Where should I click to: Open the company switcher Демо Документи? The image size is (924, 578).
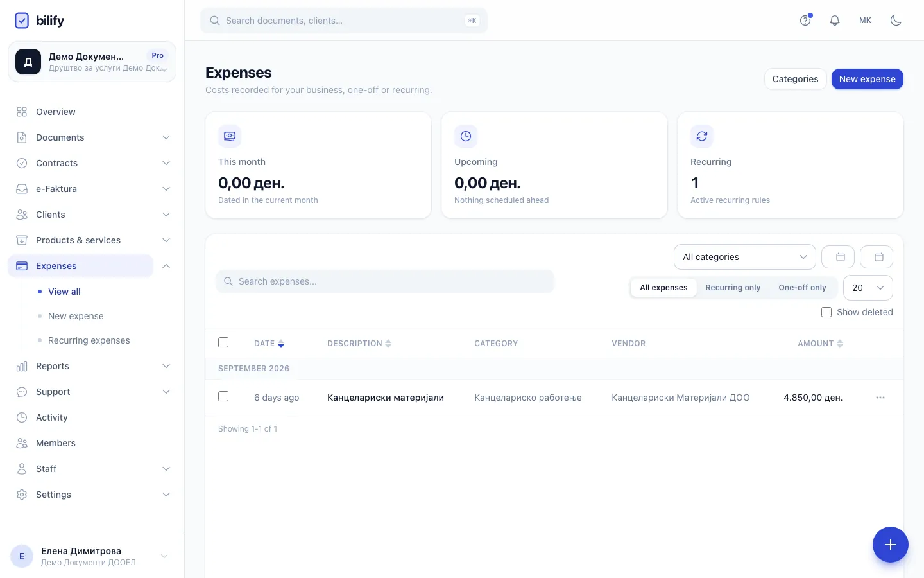coord(92,62)
